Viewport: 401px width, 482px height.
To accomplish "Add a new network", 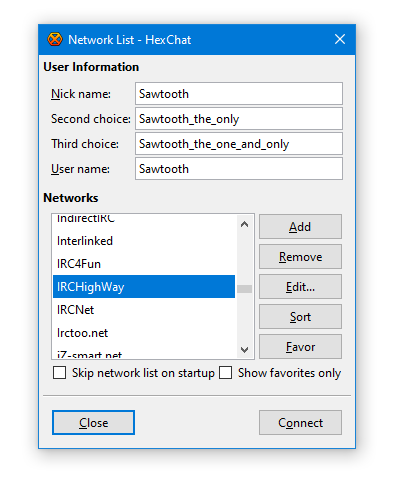I will click(x=300, y=227).
